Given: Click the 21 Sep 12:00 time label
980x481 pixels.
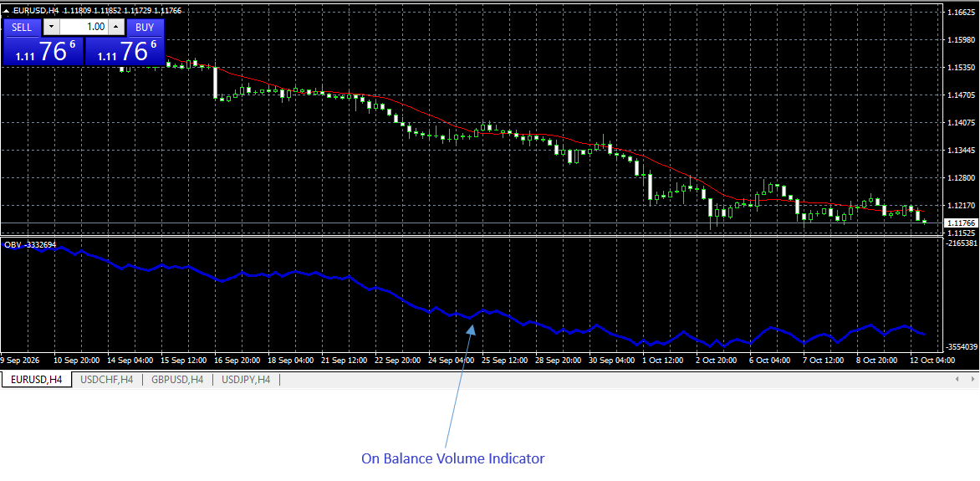Looking at the screenshot, I should click(345, 361).
